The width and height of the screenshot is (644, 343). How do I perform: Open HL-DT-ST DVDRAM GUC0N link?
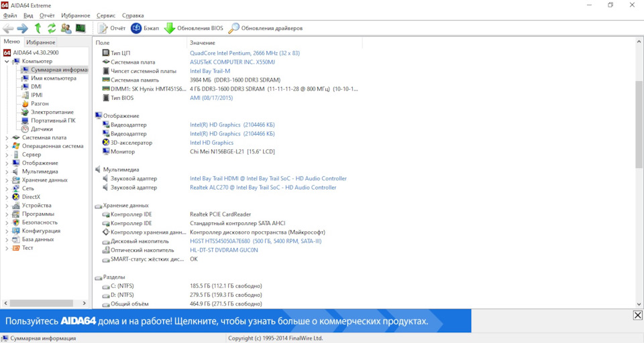(224, 251)
